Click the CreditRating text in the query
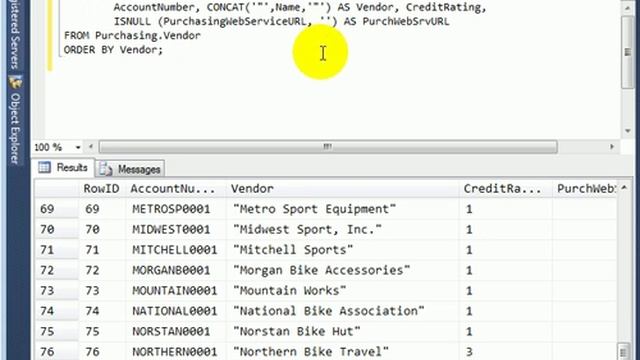 443,7
